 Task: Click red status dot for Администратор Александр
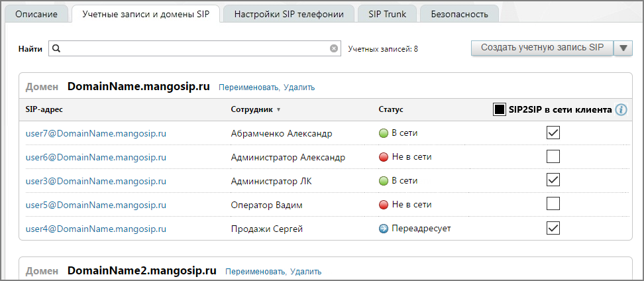coord(383,157)
